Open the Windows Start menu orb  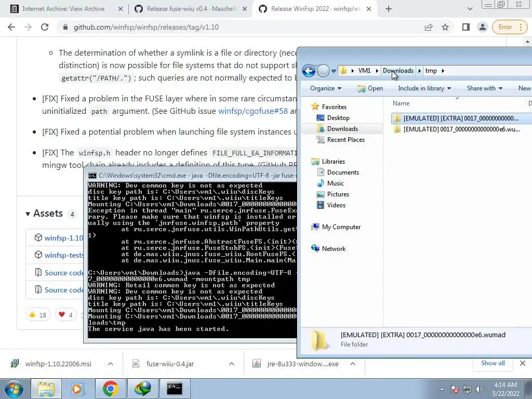click(14, 389)
